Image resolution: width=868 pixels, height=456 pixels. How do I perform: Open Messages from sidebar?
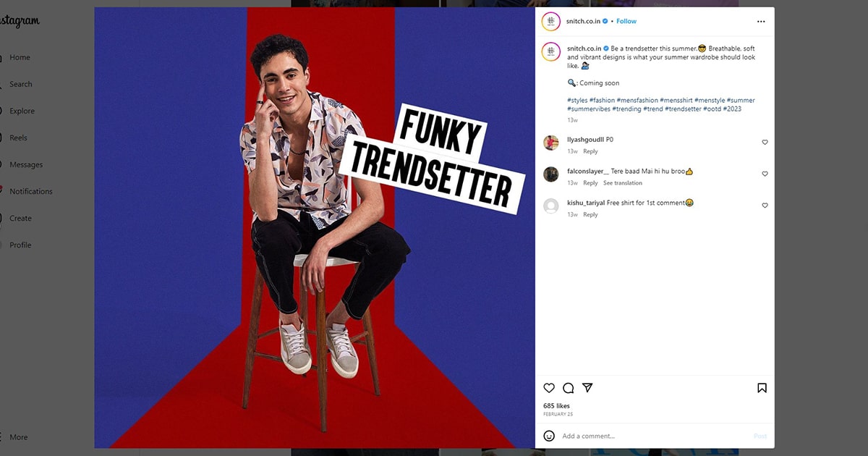(x=26, y=164)
